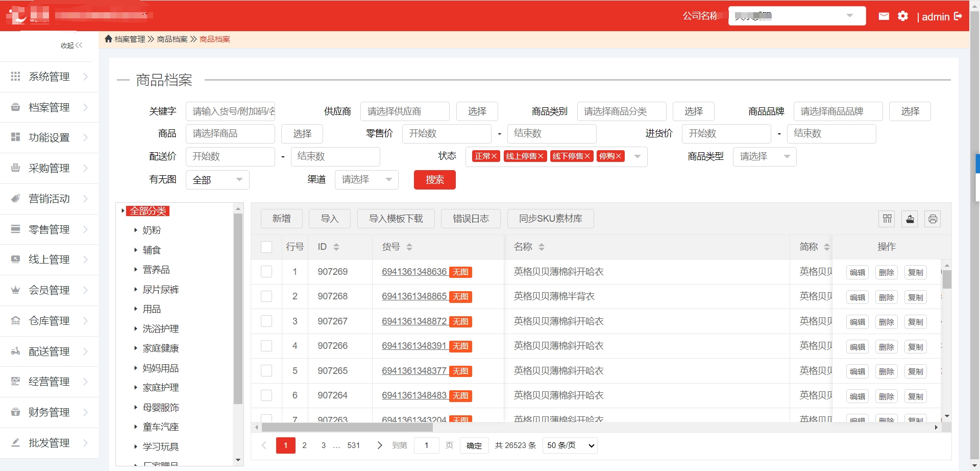Click the 批发管理 sidebar icon
Viewport: 980px width, 471px height.
click(15, 442)
